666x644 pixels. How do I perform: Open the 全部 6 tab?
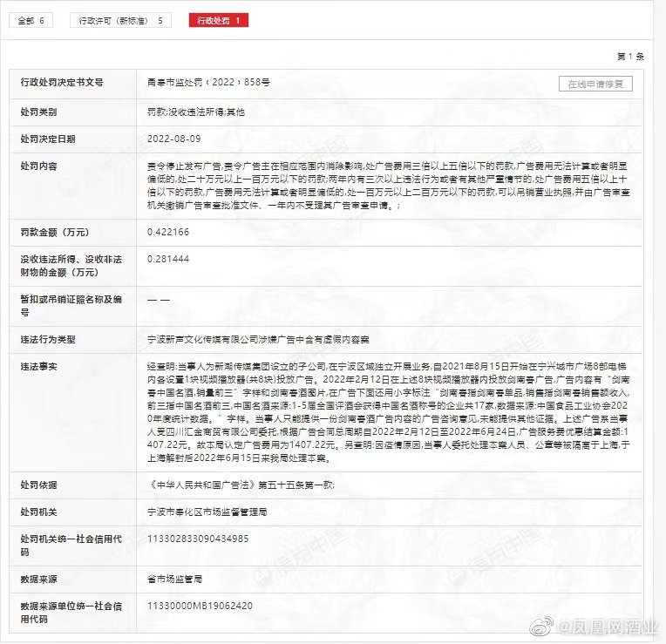[x=31, y=20]
